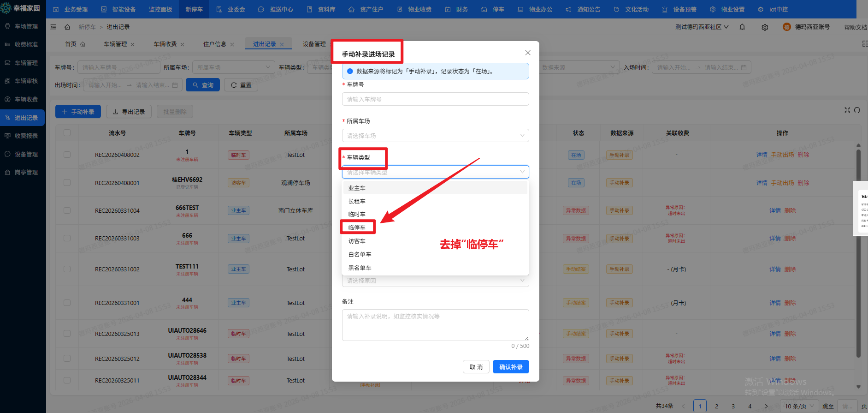Viewport: 868px width, 413px height.
Task: Click the 确认补录 button
Action: pos(511,367)
